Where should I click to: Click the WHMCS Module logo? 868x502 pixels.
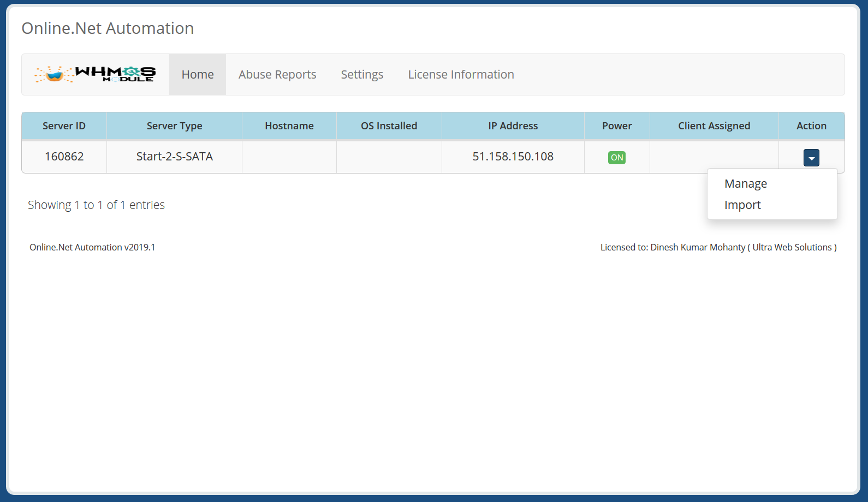95,74
